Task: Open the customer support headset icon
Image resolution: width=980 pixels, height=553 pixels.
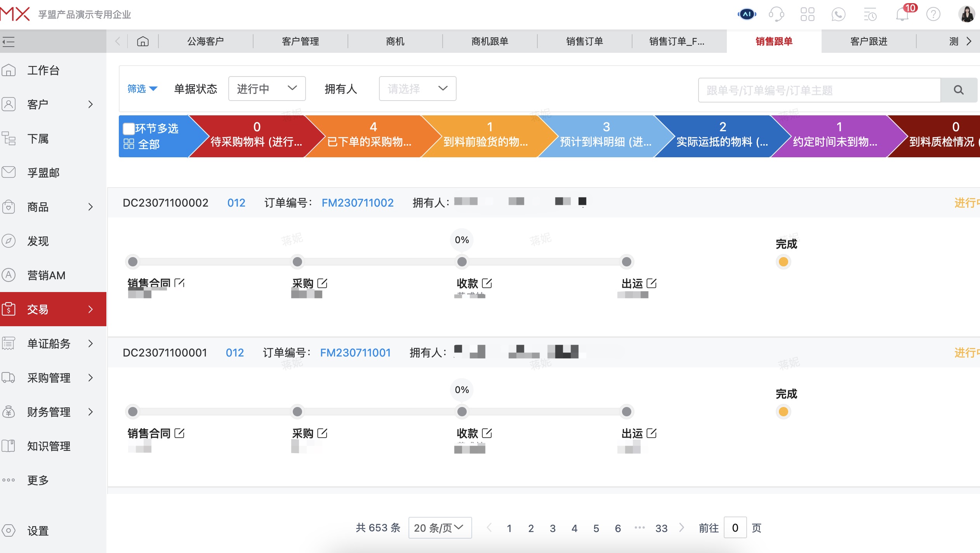Action: coord(777,14)
